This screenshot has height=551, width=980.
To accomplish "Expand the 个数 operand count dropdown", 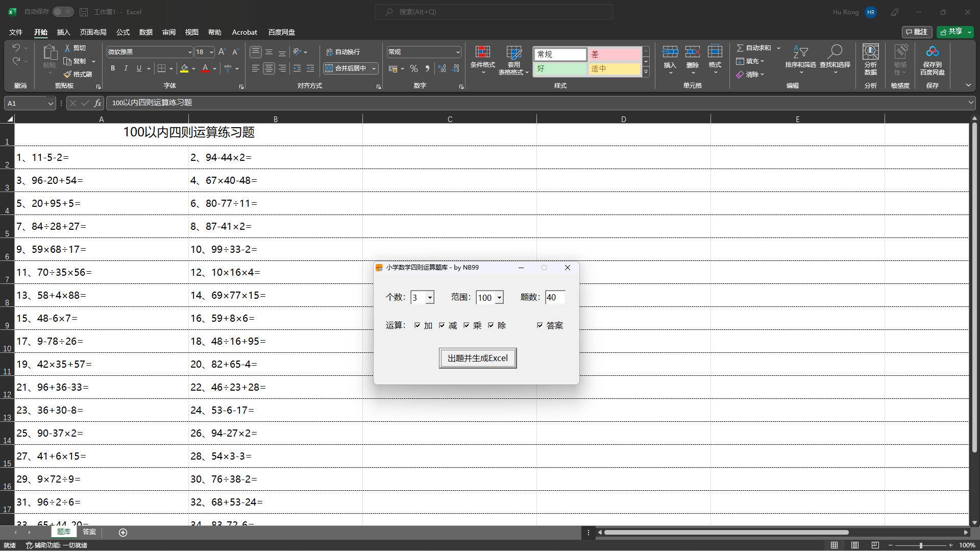I will (430, 298).
